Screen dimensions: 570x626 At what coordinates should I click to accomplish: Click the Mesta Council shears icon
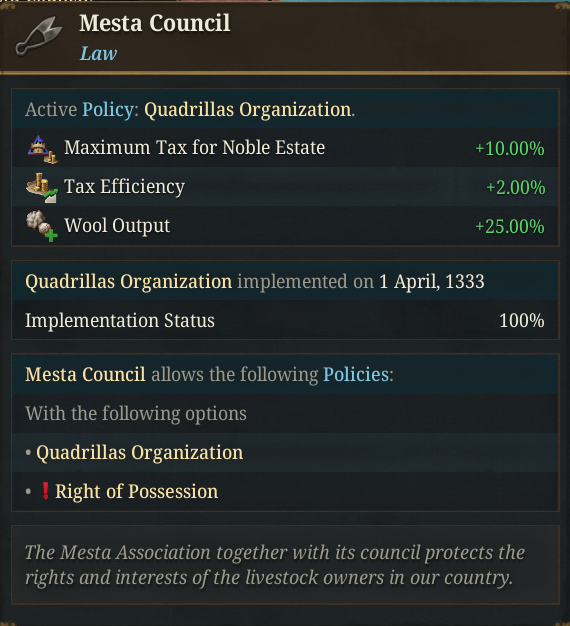click(39, 36)
